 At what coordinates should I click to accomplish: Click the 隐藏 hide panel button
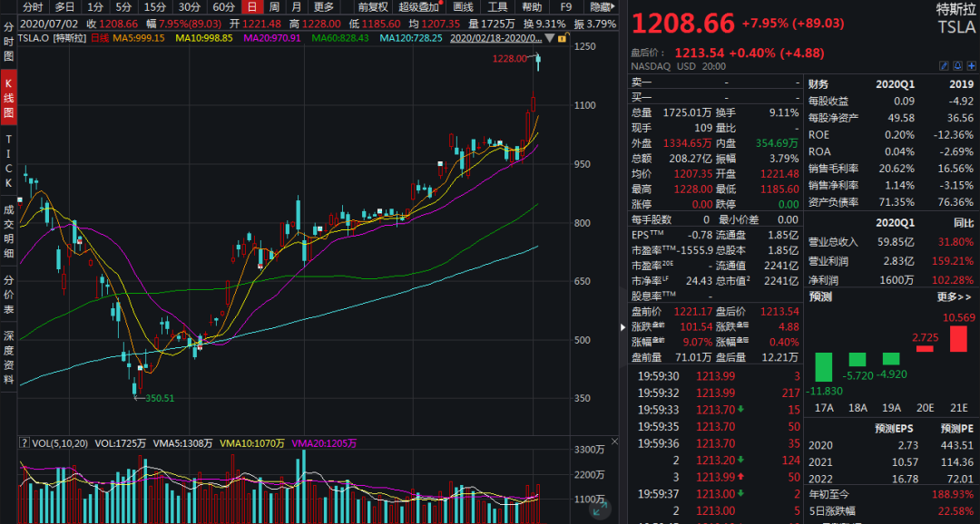click(603, 7)
